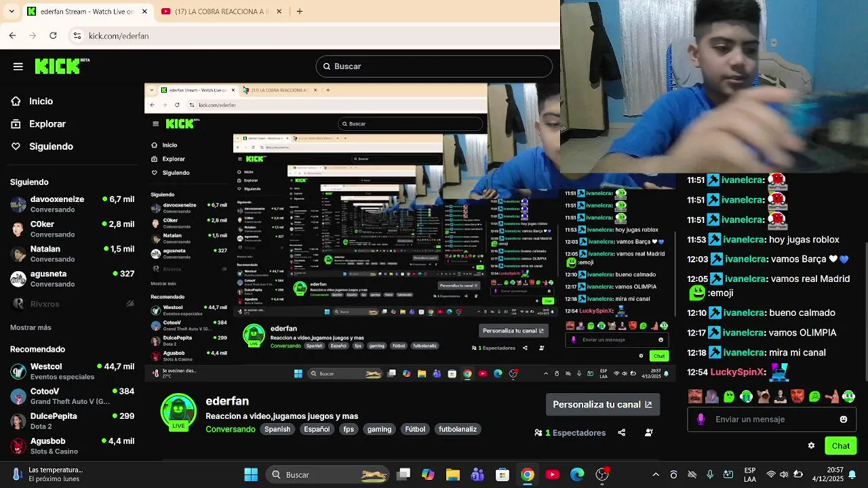This screenshot has height=488, width=868.
Task: Click the 'mira mi canal' chat message
Action: tap(797, 352)
